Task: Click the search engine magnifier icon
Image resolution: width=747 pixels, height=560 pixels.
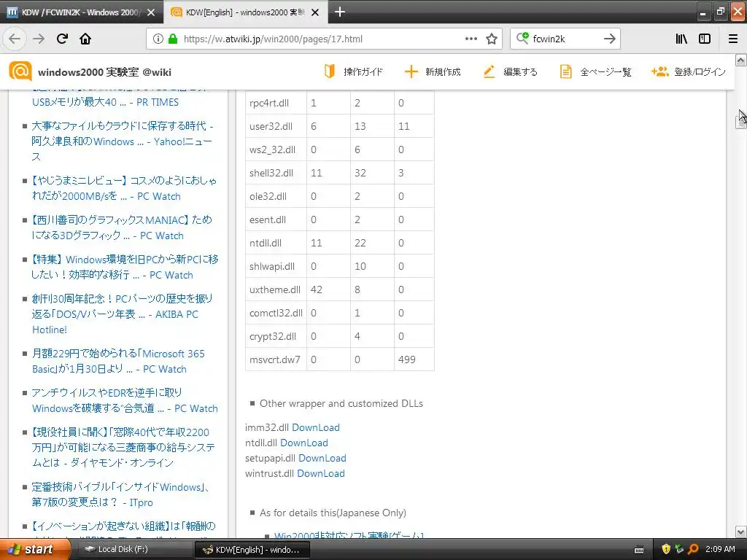Action: point(522,38)
